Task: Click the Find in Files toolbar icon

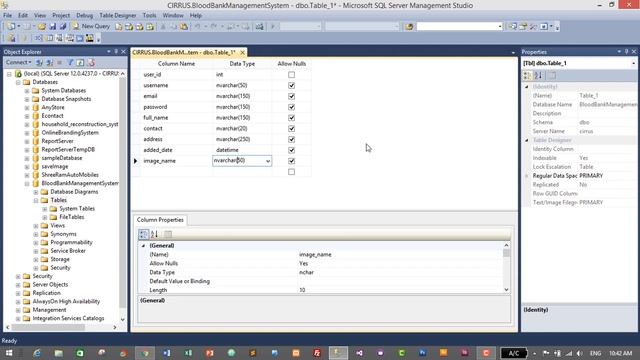Action: [x=409, y=27]
